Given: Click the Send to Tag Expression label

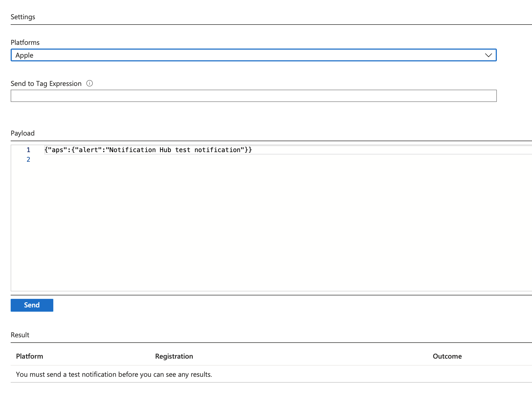Looking at the screenshot, I should pos(46,84).
